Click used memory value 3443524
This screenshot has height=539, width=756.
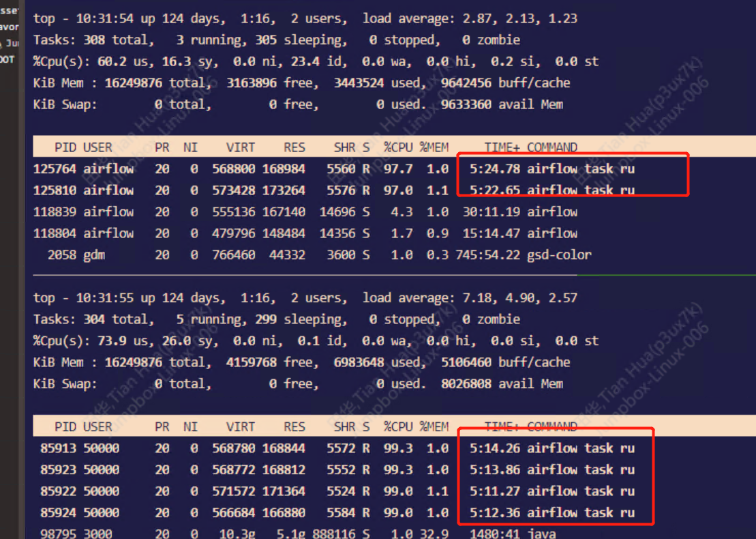point(359,83)
